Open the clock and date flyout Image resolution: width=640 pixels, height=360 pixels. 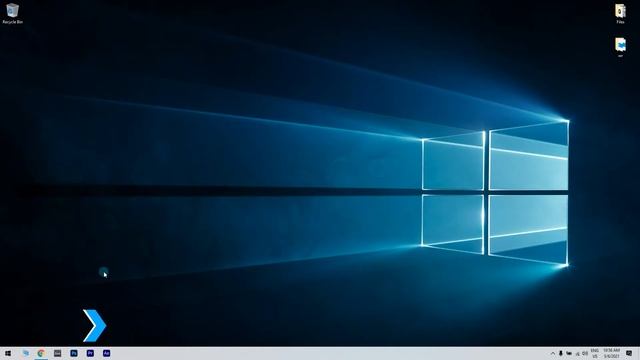tap(611, 353)
